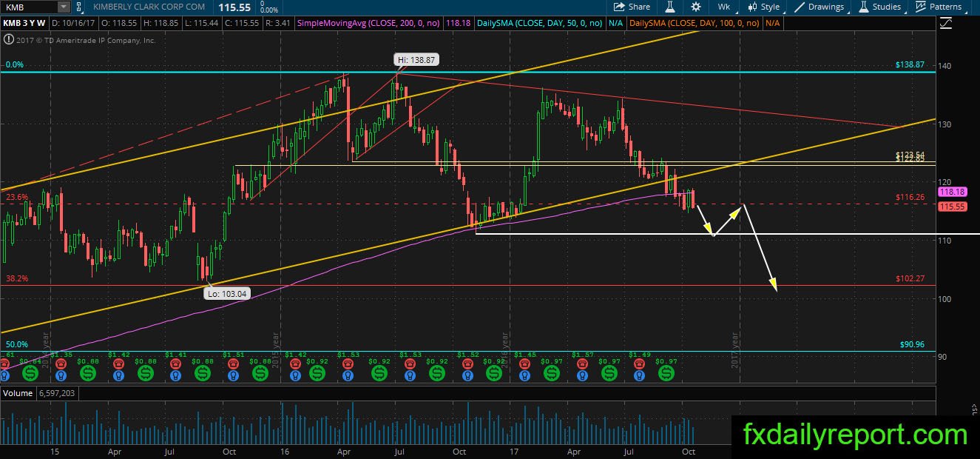The image size is (980, 459).
Task: Open the Style menu
Action: [x=763, y=7]
